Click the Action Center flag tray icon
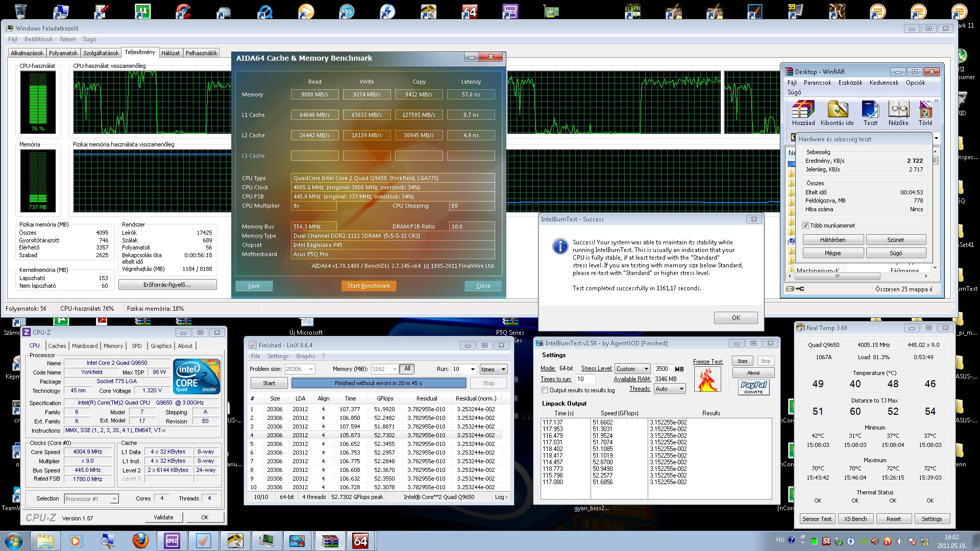The height and width of the screenshot is (551, 980). click(912, 541)
